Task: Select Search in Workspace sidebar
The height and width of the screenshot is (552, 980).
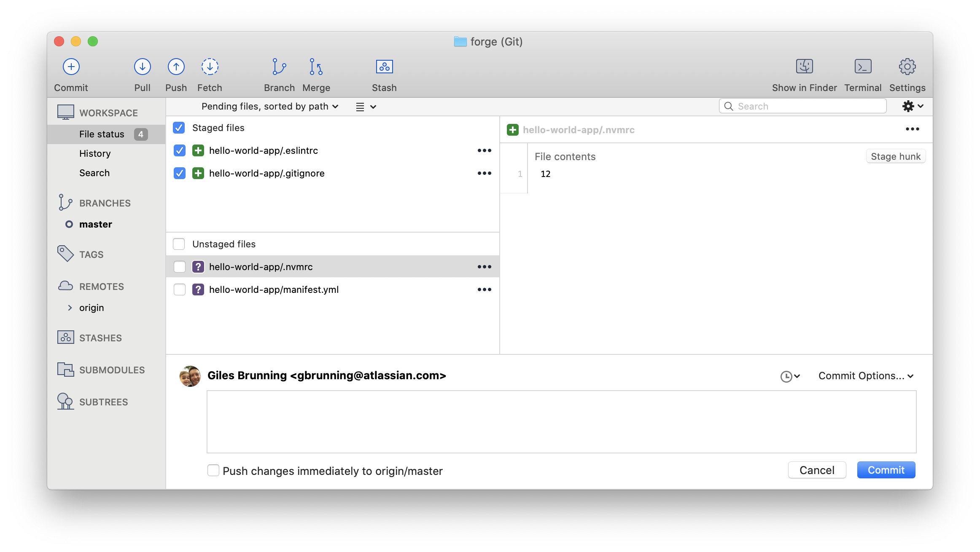Action: [x=94, y=173]
